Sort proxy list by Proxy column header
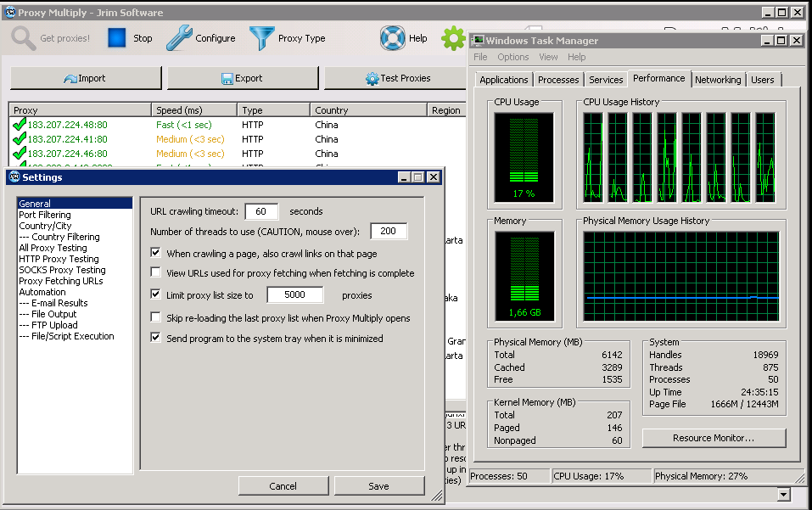This screenshot has width=812, height=510. coord(81,109)
